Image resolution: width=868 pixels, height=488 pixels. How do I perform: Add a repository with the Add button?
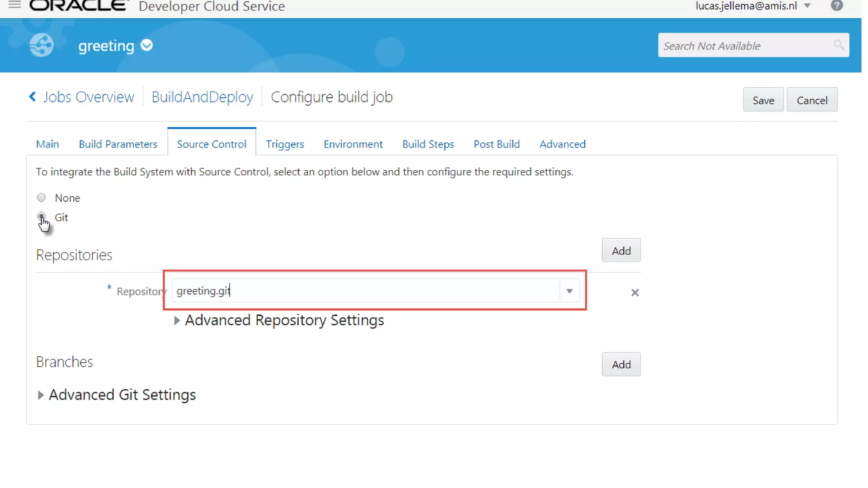621,251
